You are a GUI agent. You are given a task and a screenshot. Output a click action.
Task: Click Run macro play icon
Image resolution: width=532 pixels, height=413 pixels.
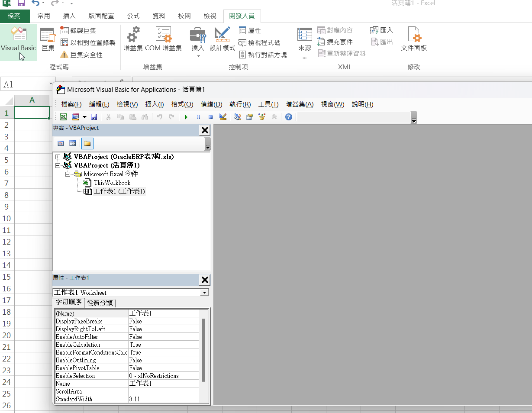point(186,117)
